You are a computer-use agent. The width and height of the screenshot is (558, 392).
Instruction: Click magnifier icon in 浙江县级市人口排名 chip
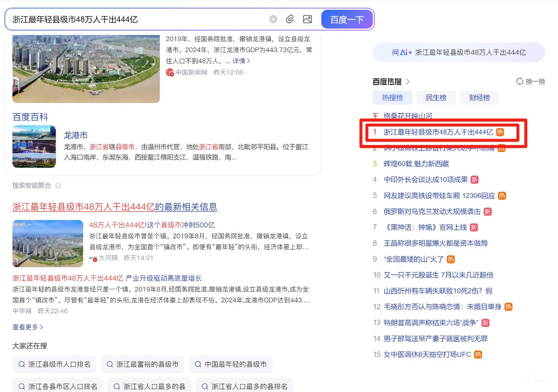(22, 364)
